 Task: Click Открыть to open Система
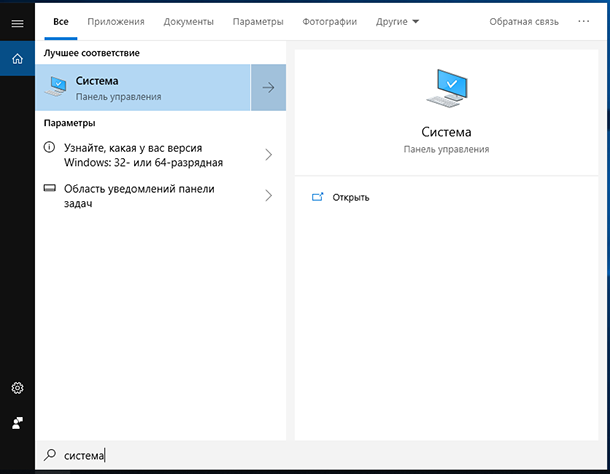pyautogui.click(x=351, y=197)
